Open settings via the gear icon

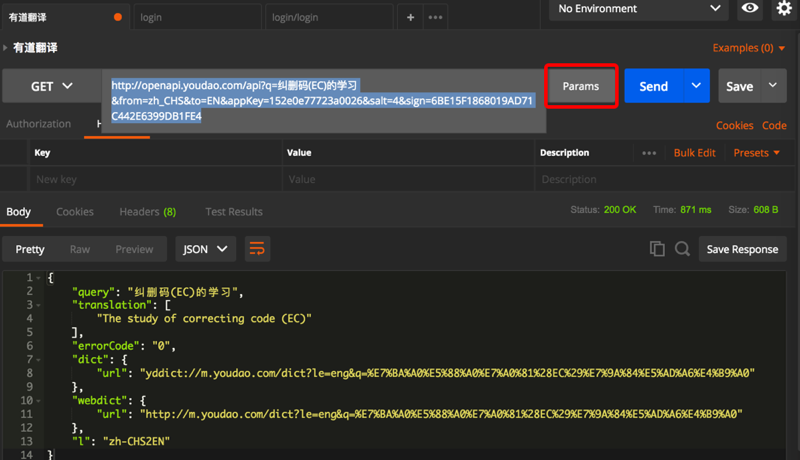(x=784, y=9)
